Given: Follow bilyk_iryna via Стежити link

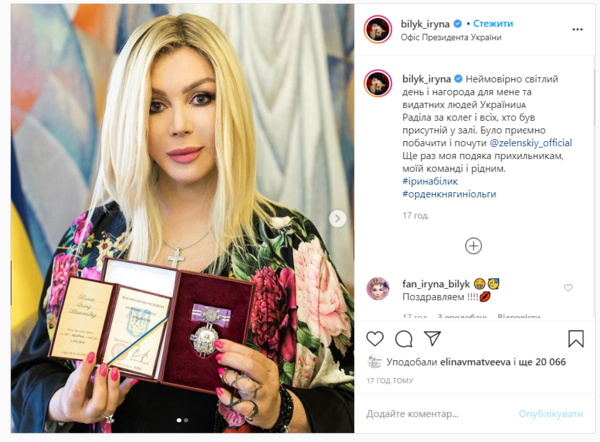Looking at the screenshot, I should pos(493,24).
